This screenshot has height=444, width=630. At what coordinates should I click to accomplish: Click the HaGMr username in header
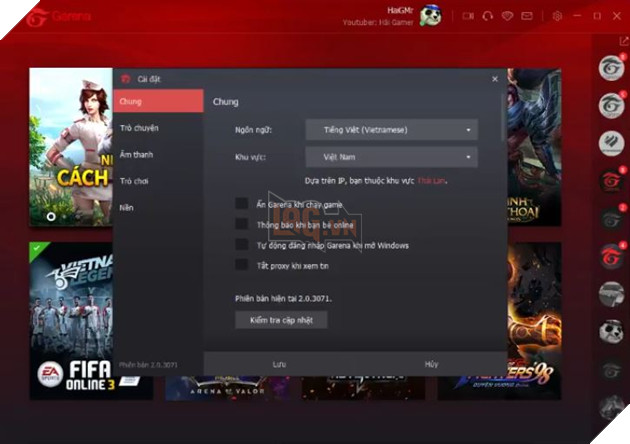click(x=400, y=10)
